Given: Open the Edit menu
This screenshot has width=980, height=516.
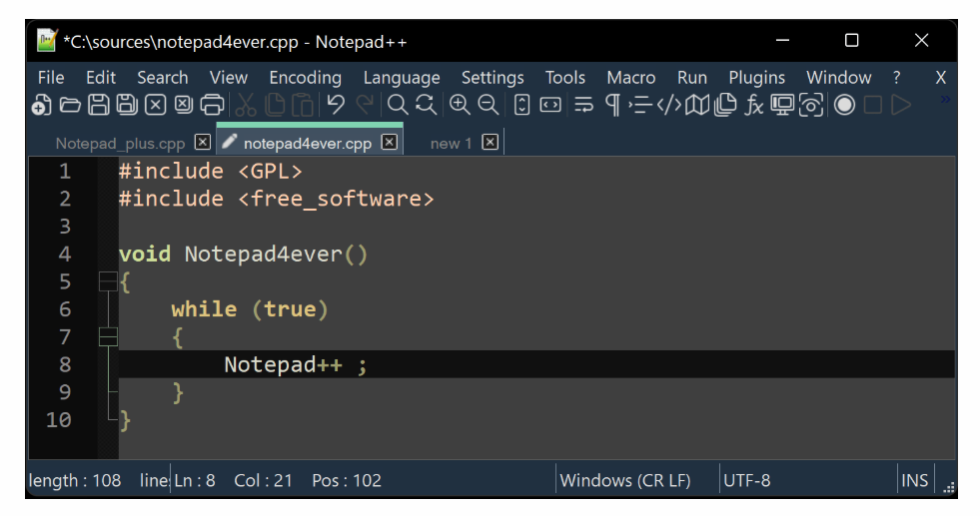Looking at the screenshot, I should click(101, 78).
